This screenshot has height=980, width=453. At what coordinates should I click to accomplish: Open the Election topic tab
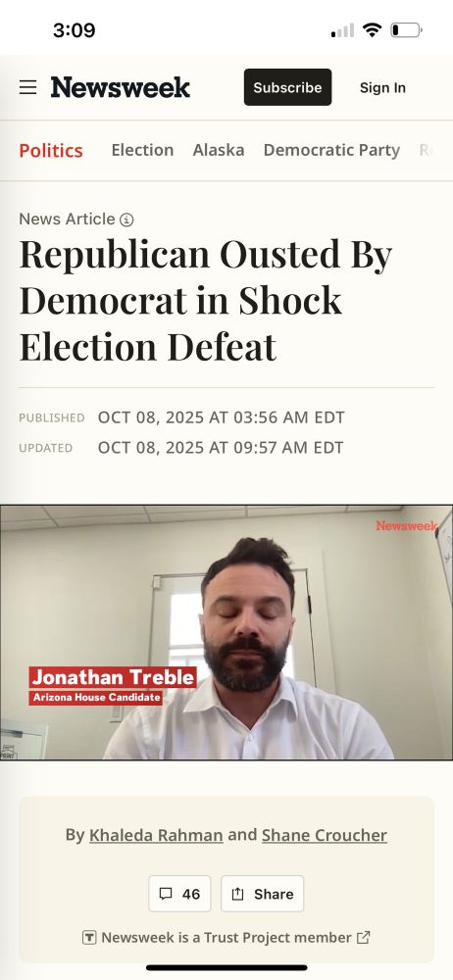click(142, 150)
